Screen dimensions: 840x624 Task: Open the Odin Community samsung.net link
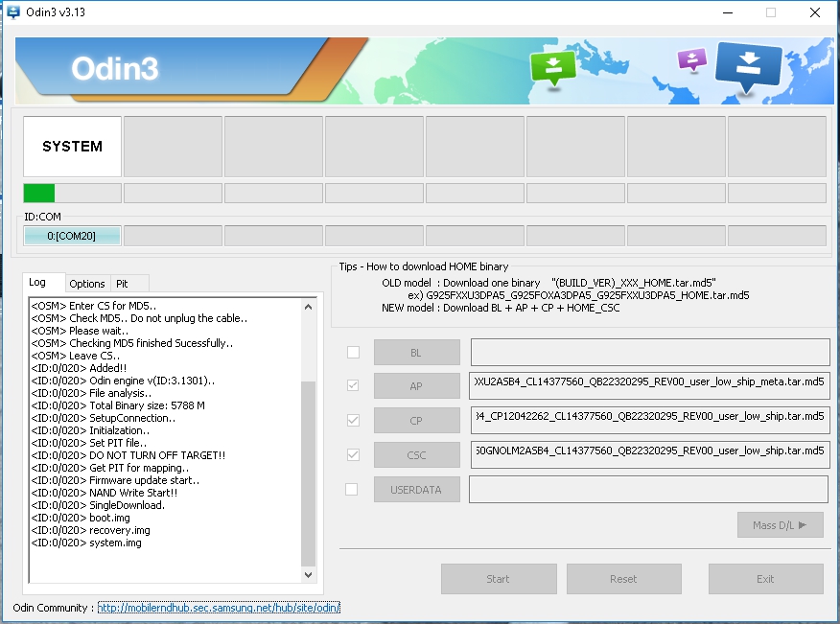[x=219, y=608]
